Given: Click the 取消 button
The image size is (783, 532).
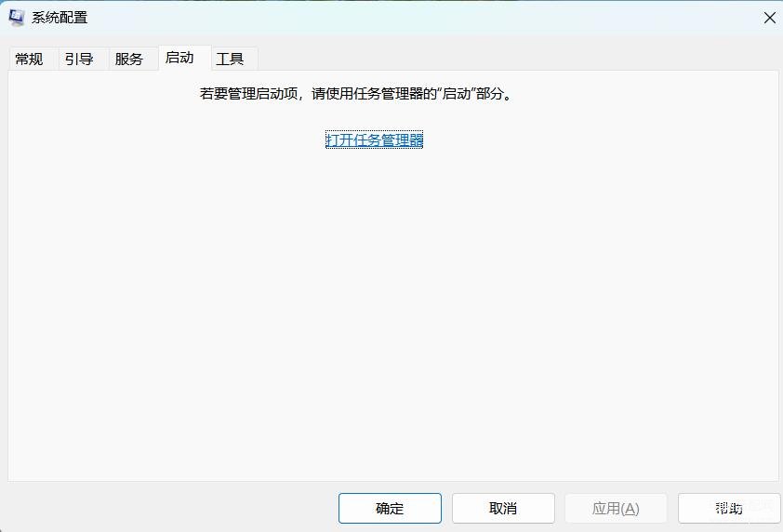Looking at the screenshot, I should click(503, 508).
